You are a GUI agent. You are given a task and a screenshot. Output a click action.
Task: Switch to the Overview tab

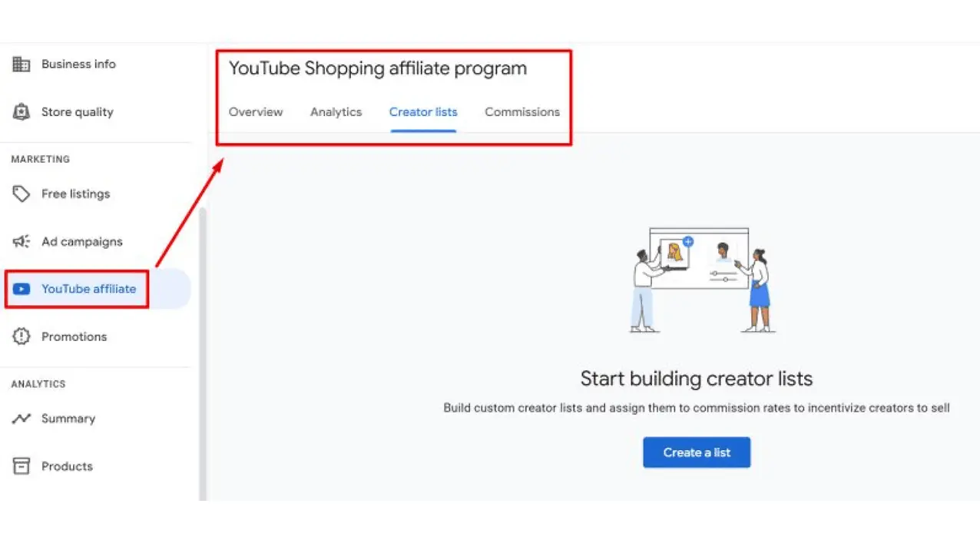[256, 112]
